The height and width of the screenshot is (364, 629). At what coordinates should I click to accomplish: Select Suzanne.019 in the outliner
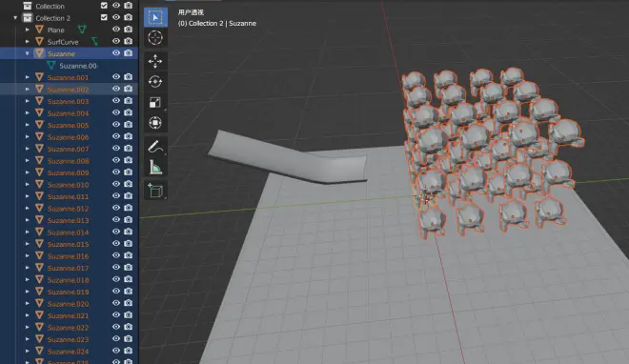[x=68, y=292]
